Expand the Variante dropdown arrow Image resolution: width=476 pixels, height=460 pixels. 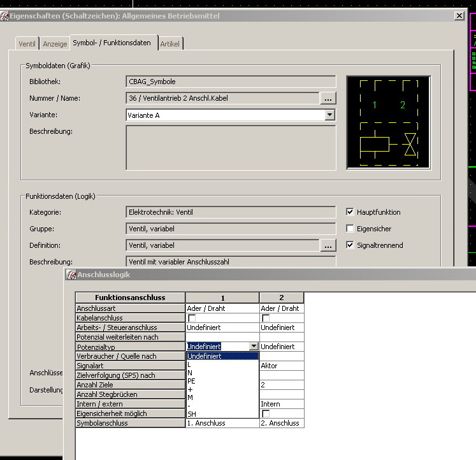tap(329, 115)
